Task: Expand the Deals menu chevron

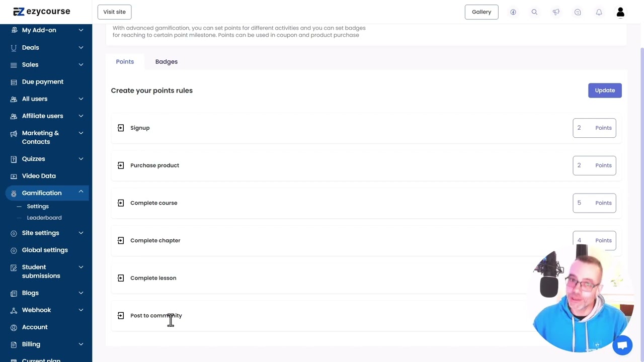Action: pos(80,47)
